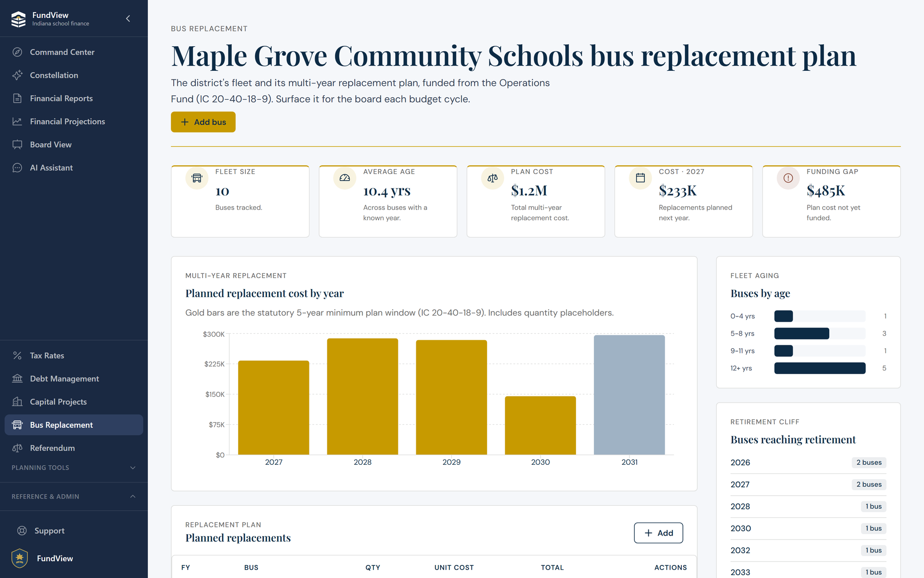The height and width of the screenshot is (578, 924).
Task: Open Referendum page
Action: tap(74, 448)
